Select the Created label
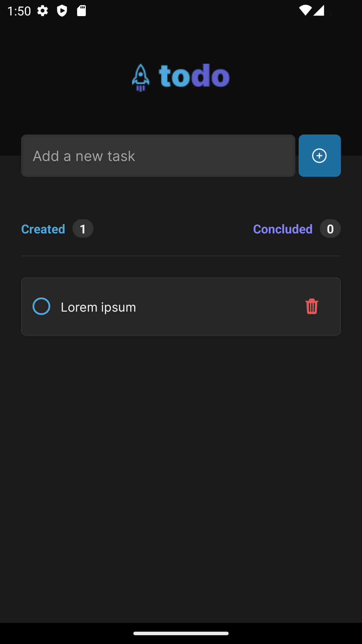The image size is (362, 644). coord(43,228)
